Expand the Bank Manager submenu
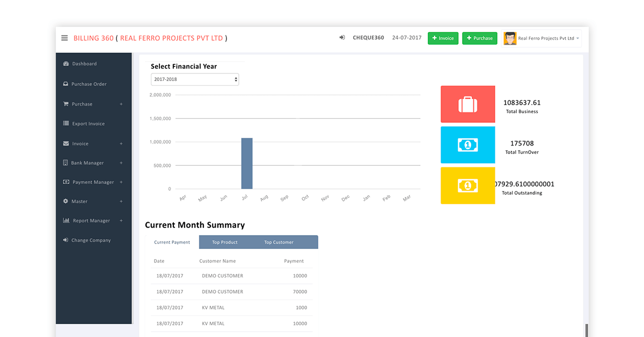 121,163
